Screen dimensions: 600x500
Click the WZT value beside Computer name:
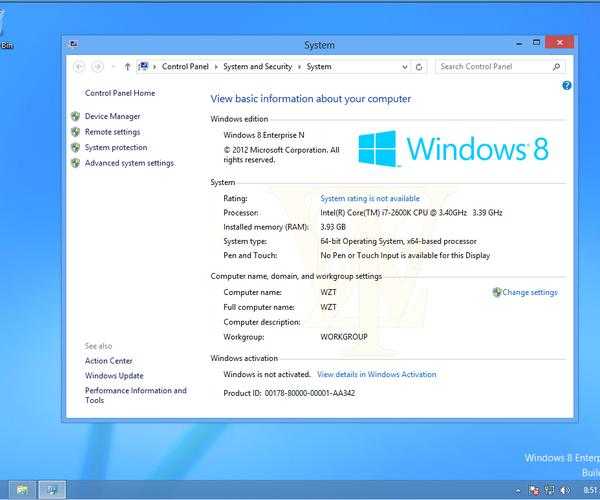(328, 292)
